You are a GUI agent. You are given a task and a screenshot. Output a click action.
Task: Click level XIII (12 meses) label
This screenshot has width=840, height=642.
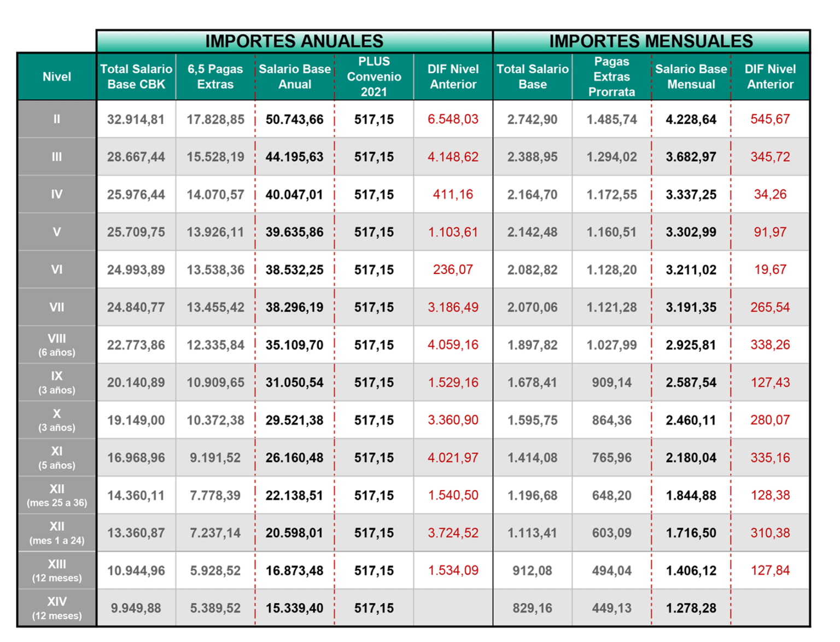click(x=57, y=571)
